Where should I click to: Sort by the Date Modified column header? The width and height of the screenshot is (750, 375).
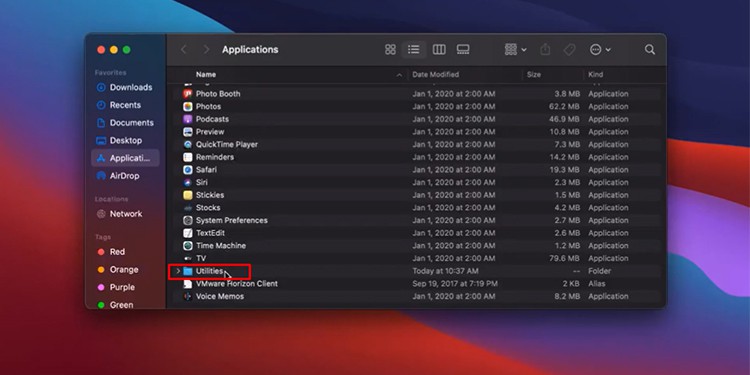point(435,75)
